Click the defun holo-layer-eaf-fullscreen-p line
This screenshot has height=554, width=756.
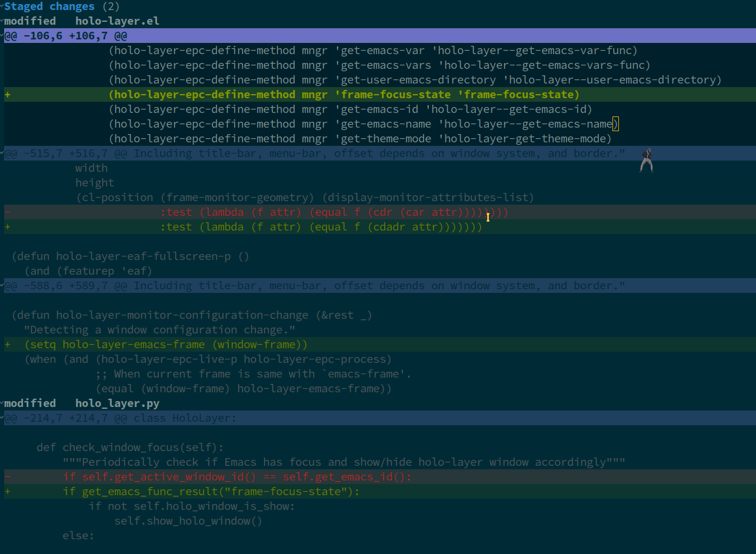click(x=130, y=256)
